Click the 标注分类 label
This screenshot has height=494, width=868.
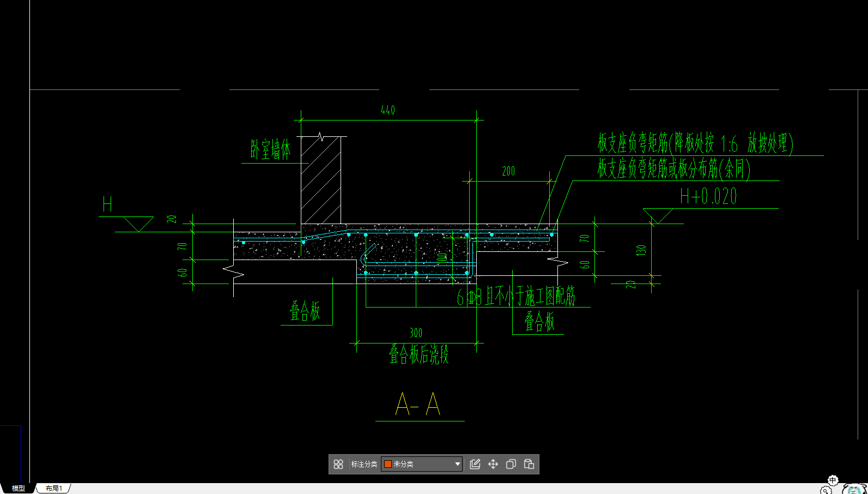click(364, 464)
